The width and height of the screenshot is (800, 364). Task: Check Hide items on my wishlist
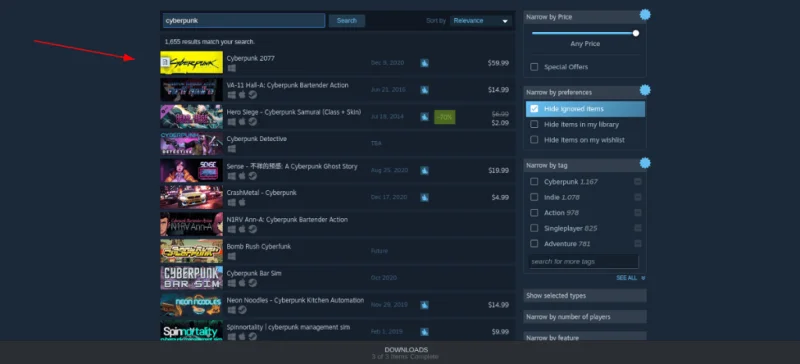(534, 139)
